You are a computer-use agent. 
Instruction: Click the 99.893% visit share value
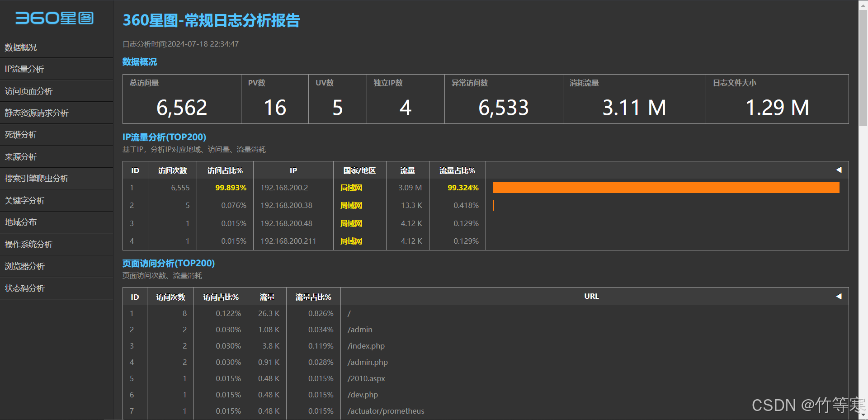click(231, 188)
